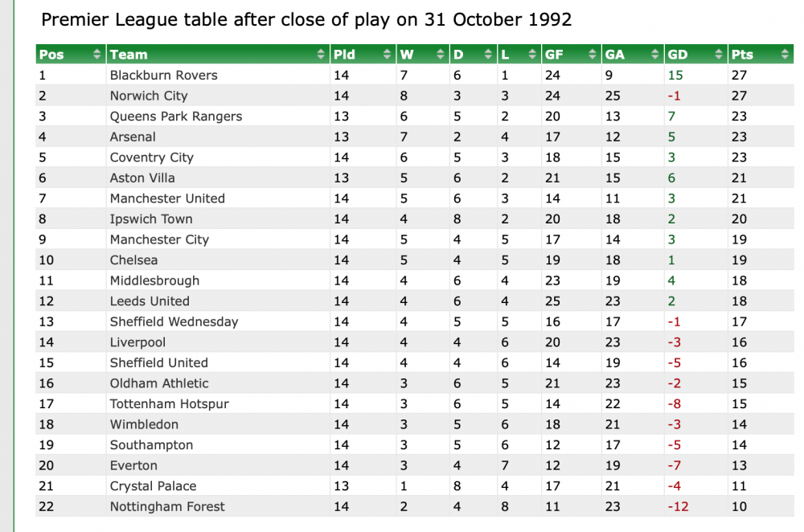Click the GF column sort arrows

click(x=593, y=55)
